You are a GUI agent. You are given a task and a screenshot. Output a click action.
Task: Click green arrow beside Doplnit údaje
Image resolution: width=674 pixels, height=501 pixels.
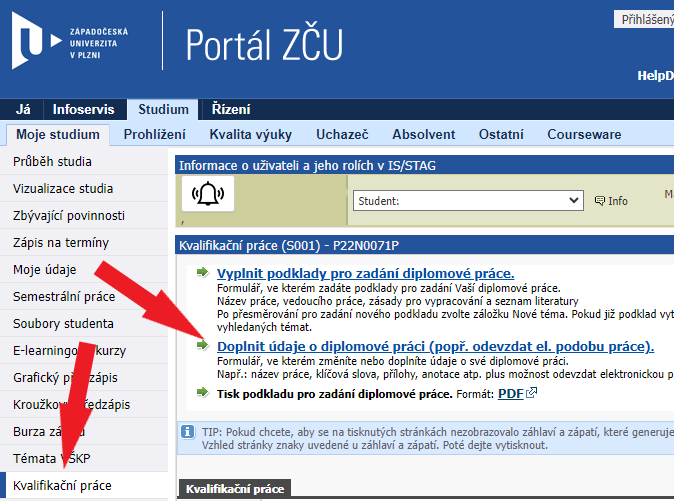[202, 345]
